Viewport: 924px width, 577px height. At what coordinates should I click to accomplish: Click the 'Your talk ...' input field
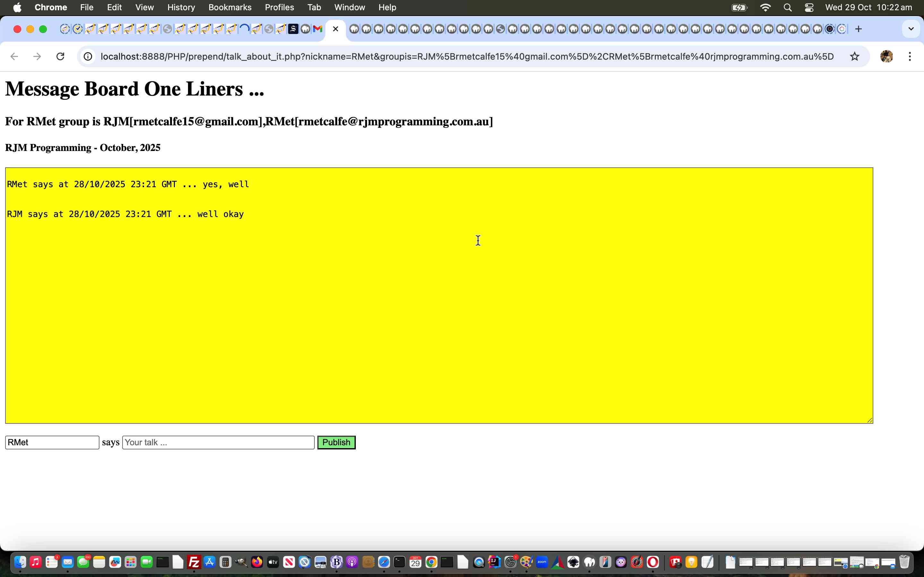[218, 442]
